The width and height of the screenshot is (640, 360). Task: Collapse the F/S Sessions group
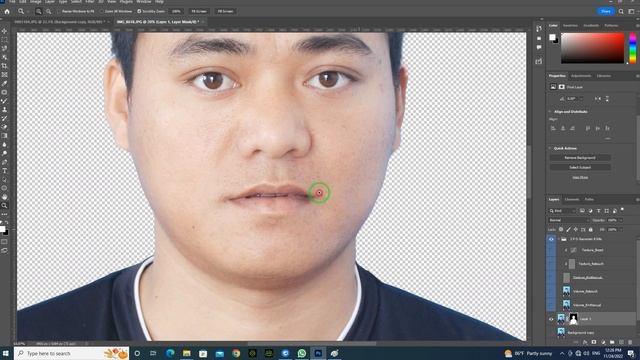tap(558, 239)
